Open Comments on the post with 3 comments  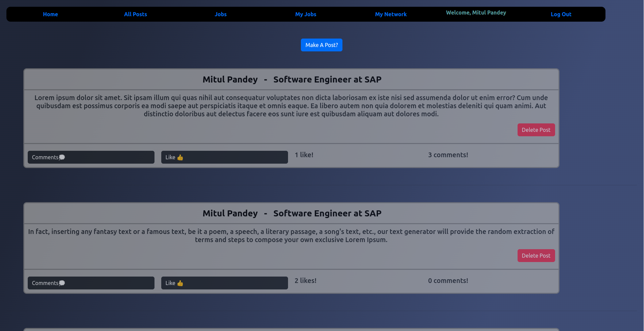point(91,157)
